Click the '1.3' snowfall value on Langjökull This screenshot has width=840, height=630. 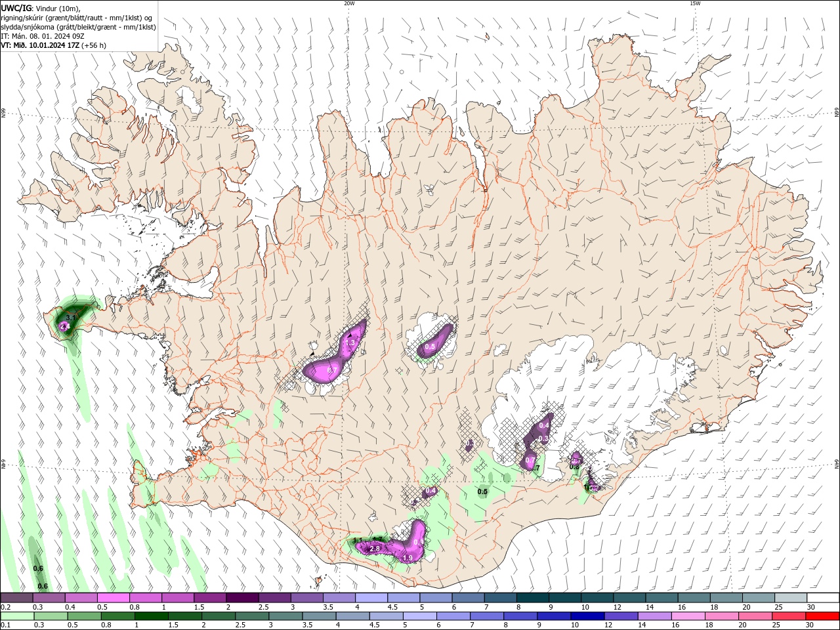(350, 343)
